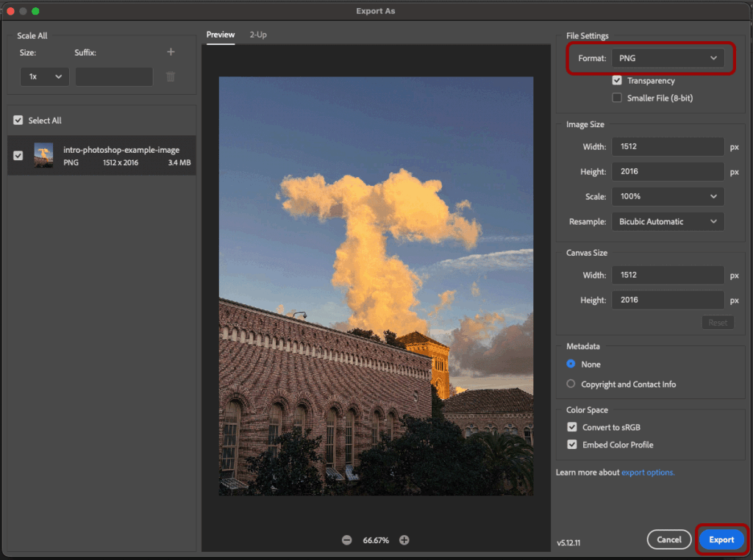Open the export options link

coord(648,473)
